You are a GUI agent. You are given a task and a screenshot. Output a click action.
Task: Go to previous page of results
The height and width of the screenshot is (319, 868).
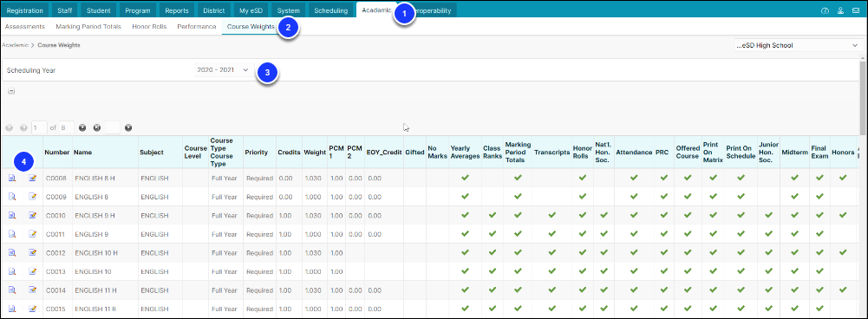23,128
